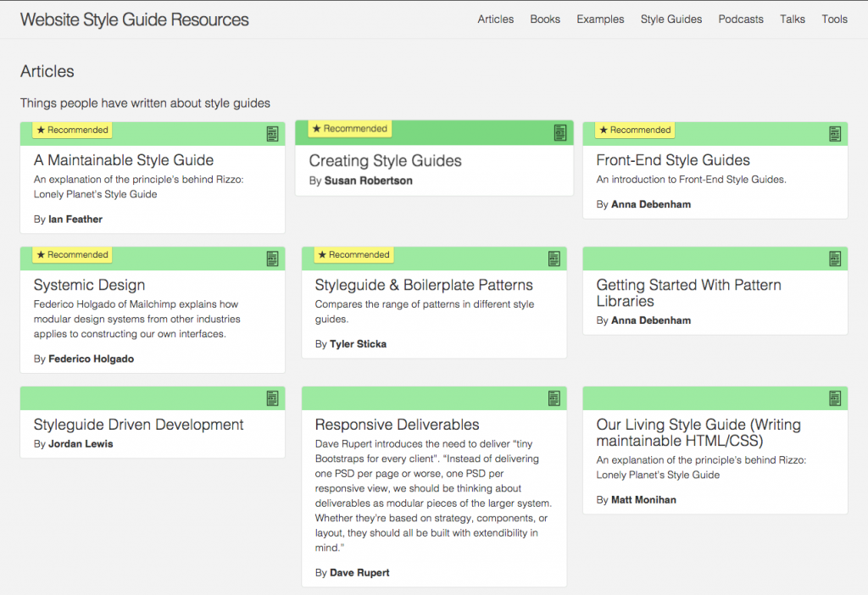The image size is (868, 595).
Task: Go to the Talks section
Action: 792,19
